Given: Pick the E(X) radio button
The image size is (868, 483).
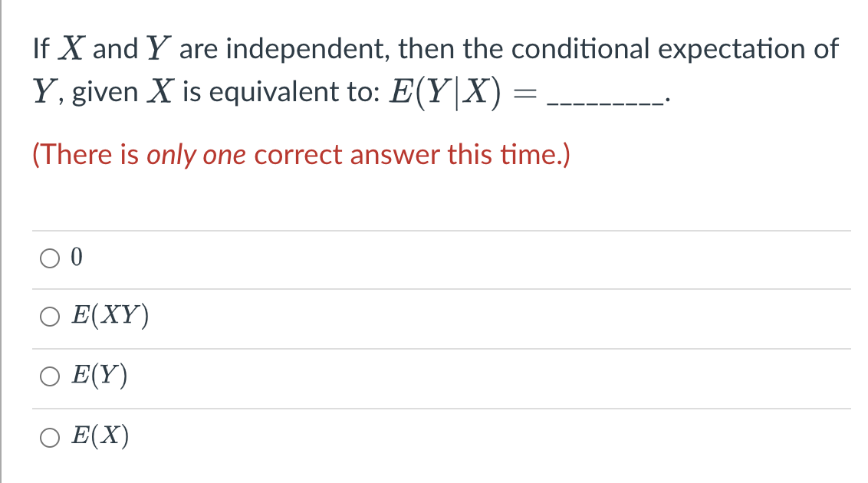Looking at the screenshot, I should (50, 438).
